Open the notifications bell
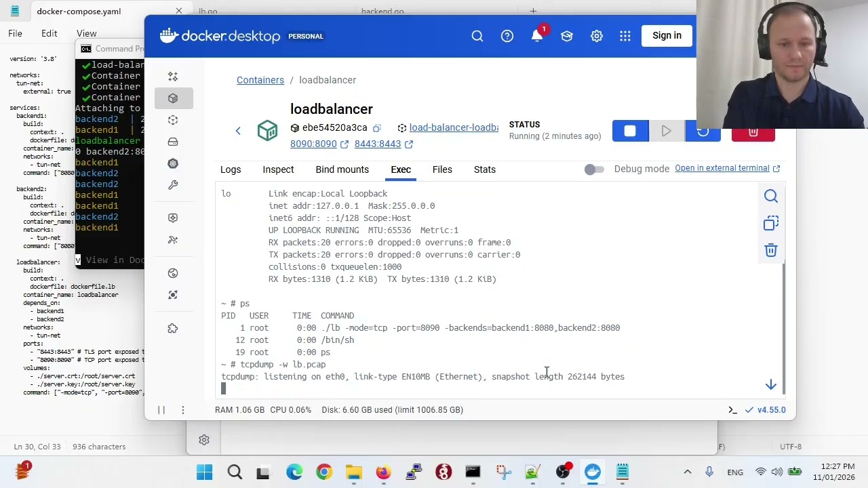This screenshot has height=488, width=868. click(537, 36)
